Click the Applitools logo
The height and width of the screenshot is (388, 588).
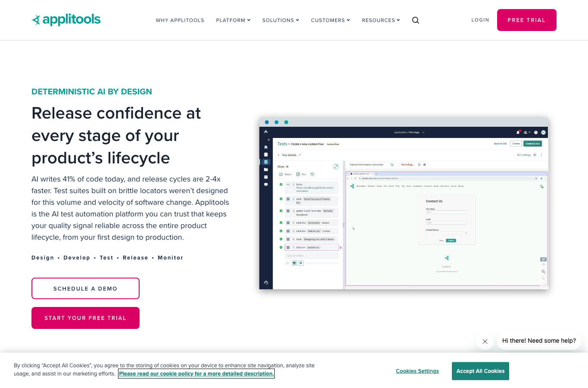(x=66, y=20)
